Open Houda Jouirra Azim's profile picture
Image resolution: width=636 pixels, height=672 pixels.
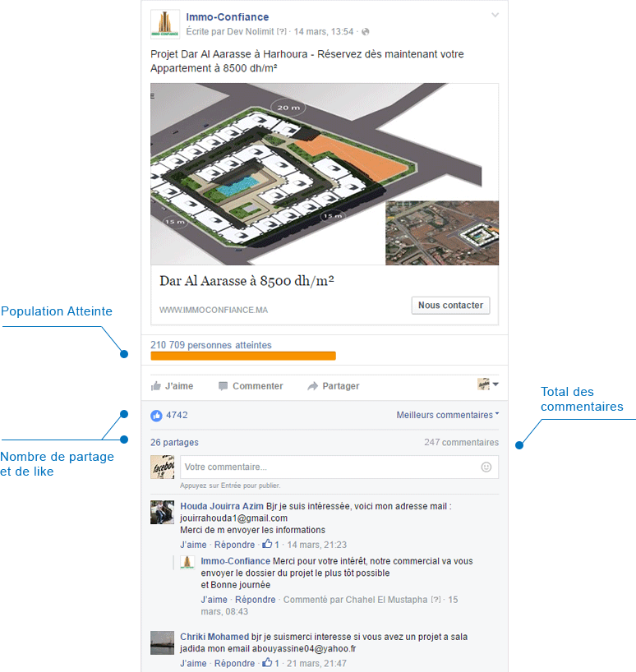pos(163,512)
